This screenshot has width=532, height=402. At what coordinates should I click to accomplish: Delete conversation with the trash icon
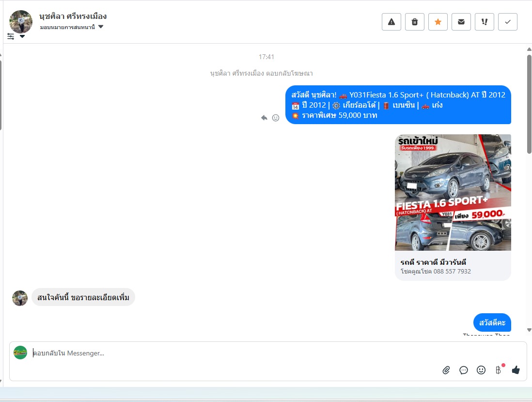pos(415,22)
